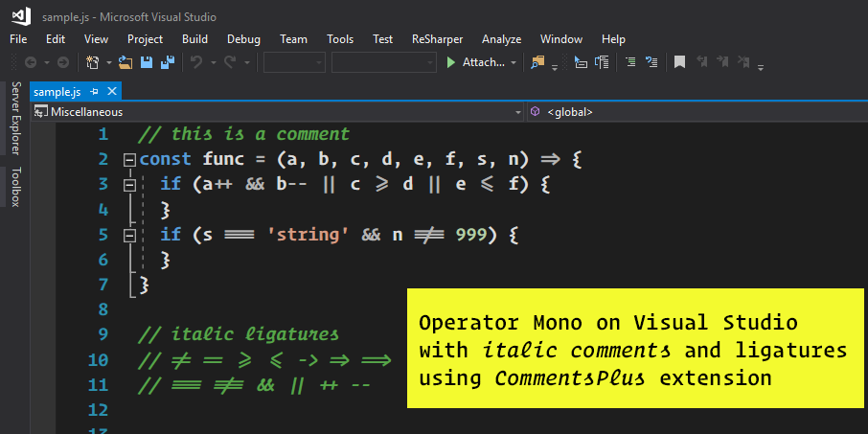Open the Debug menu

pos(243,39)
